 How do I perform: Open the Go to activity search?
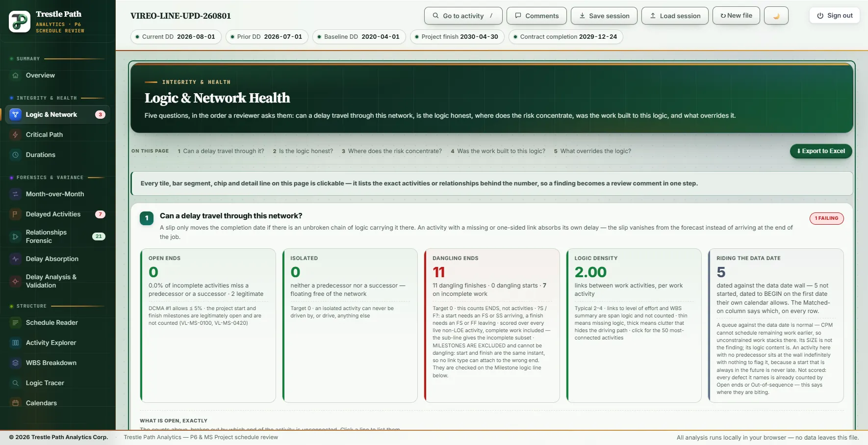(463, 16)
